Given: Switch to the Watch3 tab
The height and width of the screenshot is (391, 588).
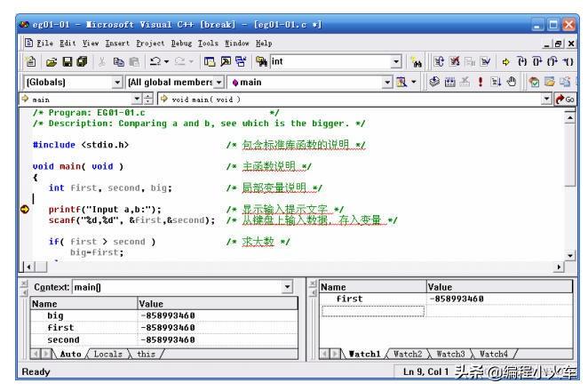Looking at the screenshot, I should click(x=450, y=355).
